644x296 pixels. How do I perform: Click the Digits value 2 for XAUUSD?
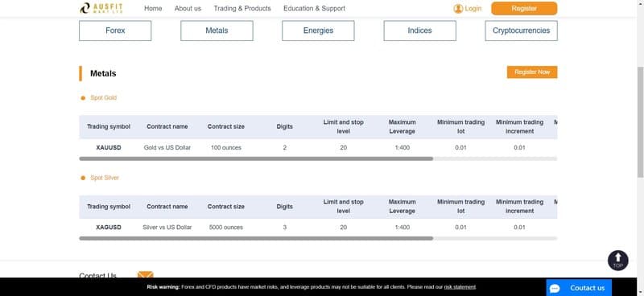(285, 147)
